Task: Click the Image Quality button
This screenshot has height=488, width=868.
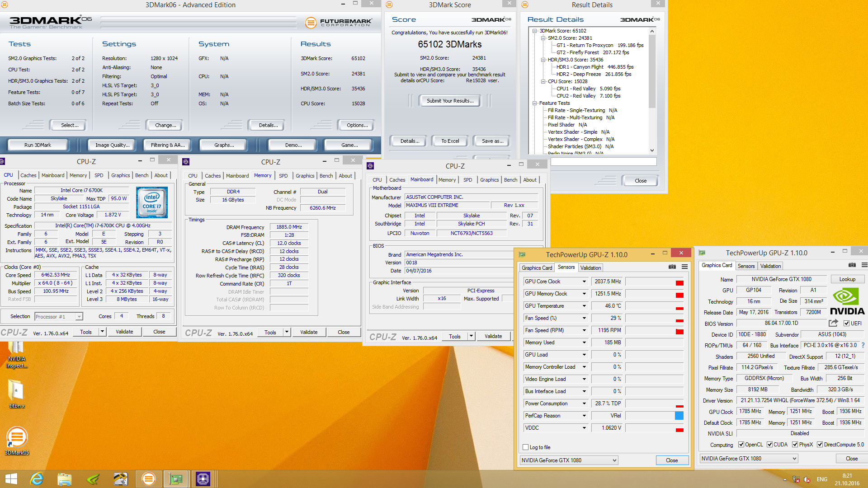Action: (112, 145)
